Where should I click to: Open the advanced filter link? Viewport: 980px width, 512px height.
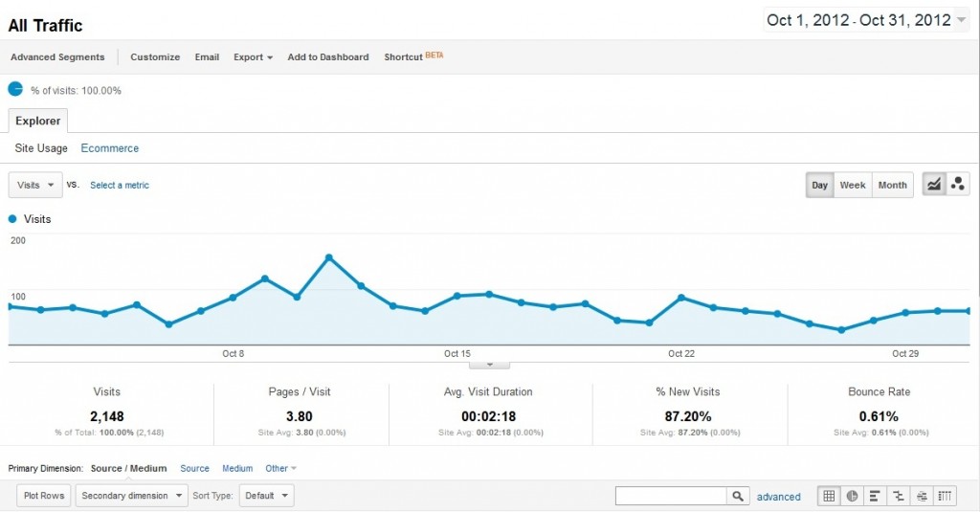point(779,497)
